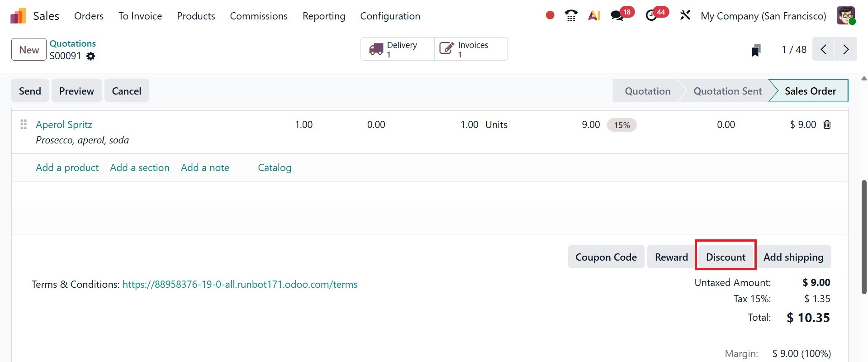Open the VoIP phone dialer icon

click(571, 16)
